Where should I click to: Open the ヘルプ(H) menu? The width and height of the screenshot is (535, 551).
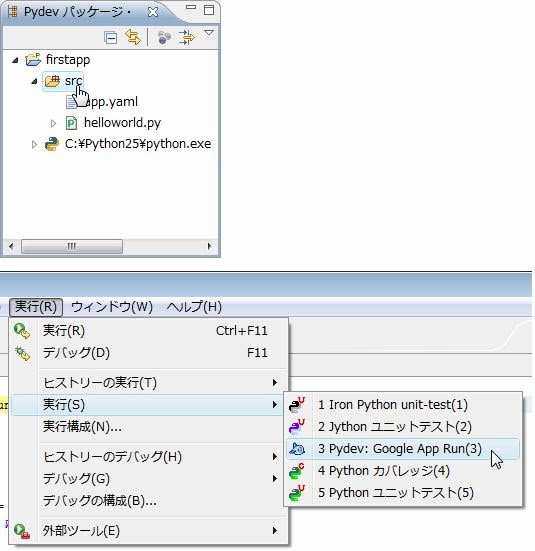(194, 307)
